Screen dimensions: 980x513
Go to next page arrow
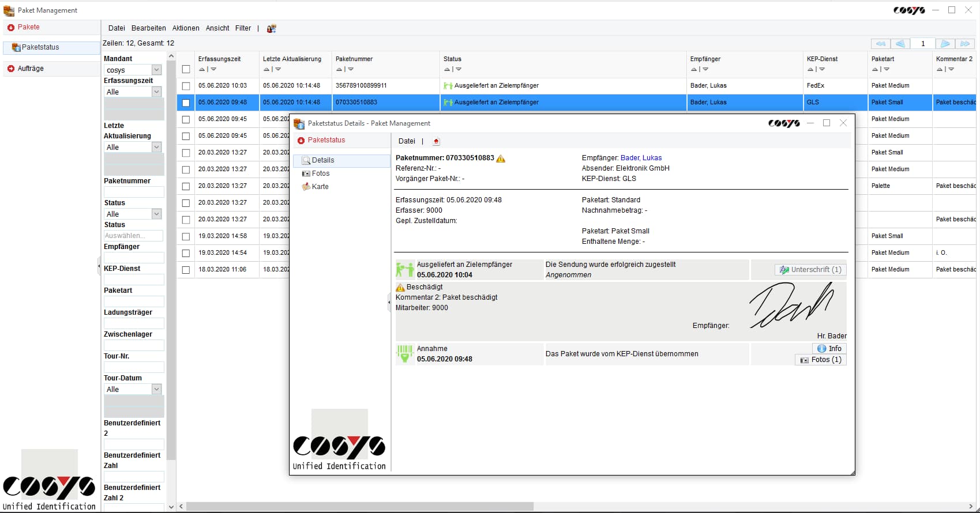point(945,44)
